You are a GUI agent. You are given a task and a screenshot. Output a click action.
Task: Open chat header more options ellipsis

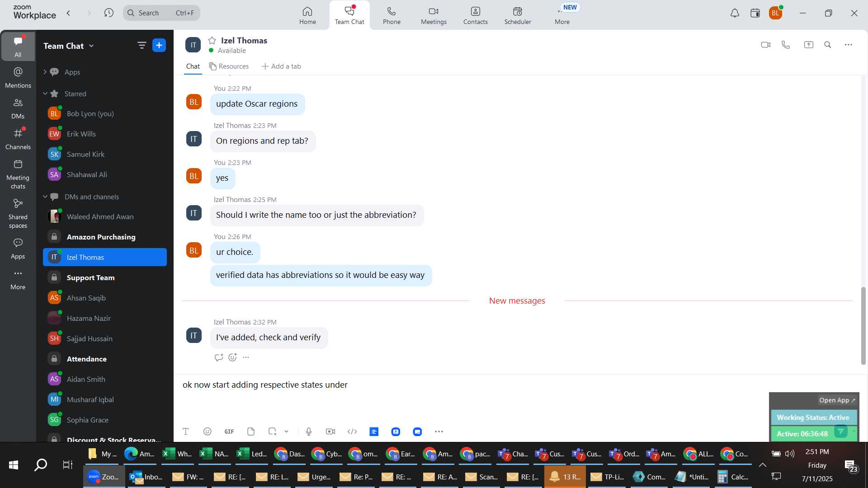pyautogui.click(x=848, y=45)
